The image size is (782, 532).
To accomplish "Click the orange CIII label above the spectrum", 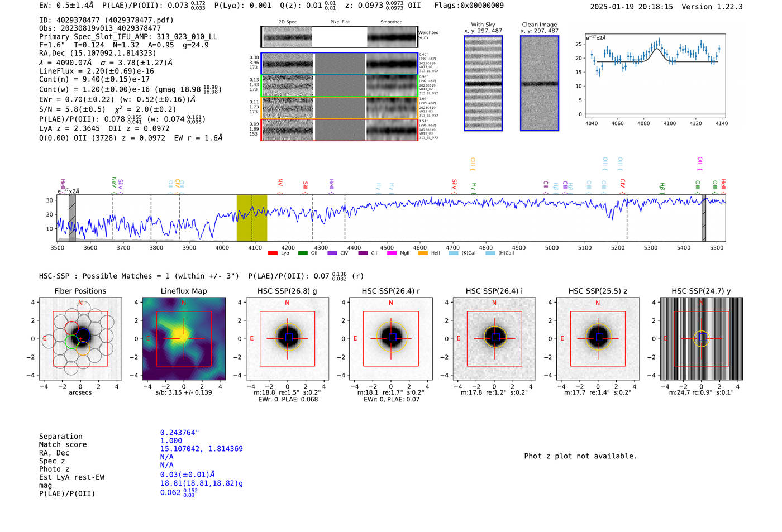I will coord(473,163).
